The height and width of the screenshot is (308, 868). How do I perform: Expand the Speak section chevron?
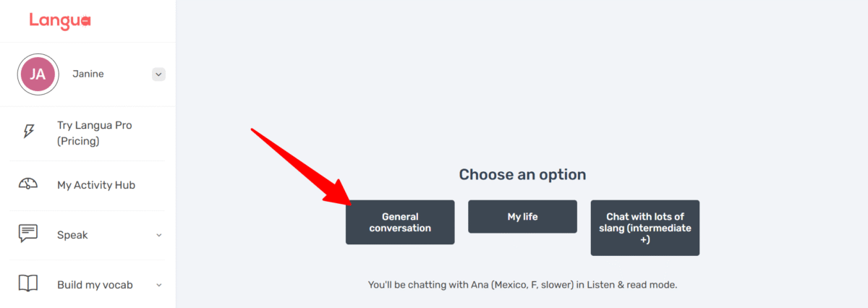(x=159, y=235)
